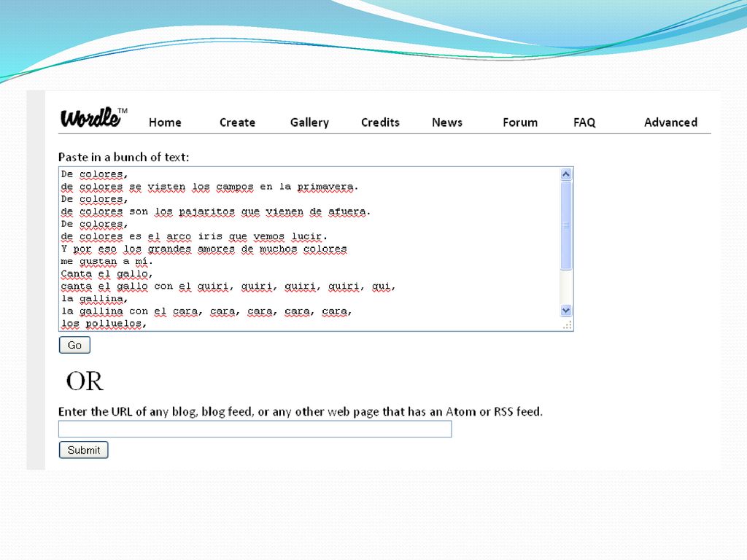Viewport: 747px width, 560px height.
Task: Open the Gallery menu item
Action: 309,122
